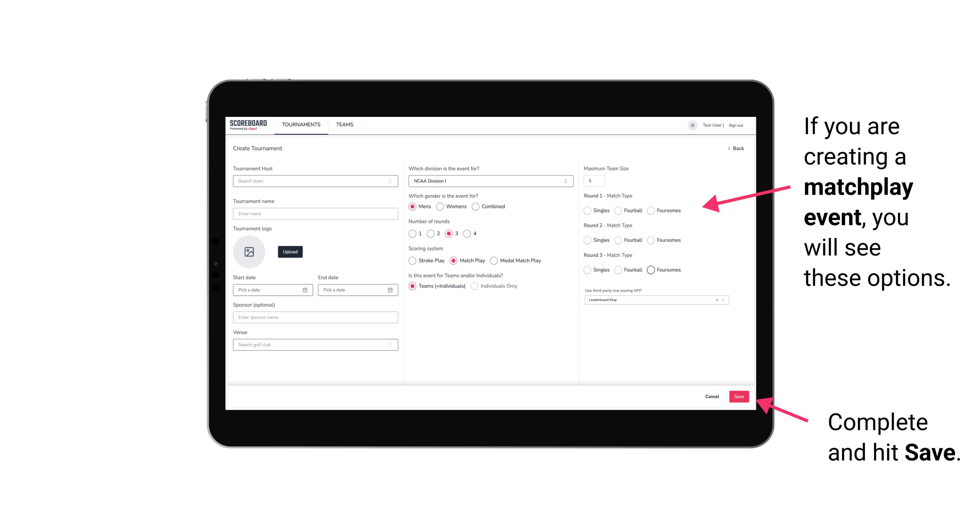
Task: Expand the Venue search club dropdown
Action: [389, 345]
